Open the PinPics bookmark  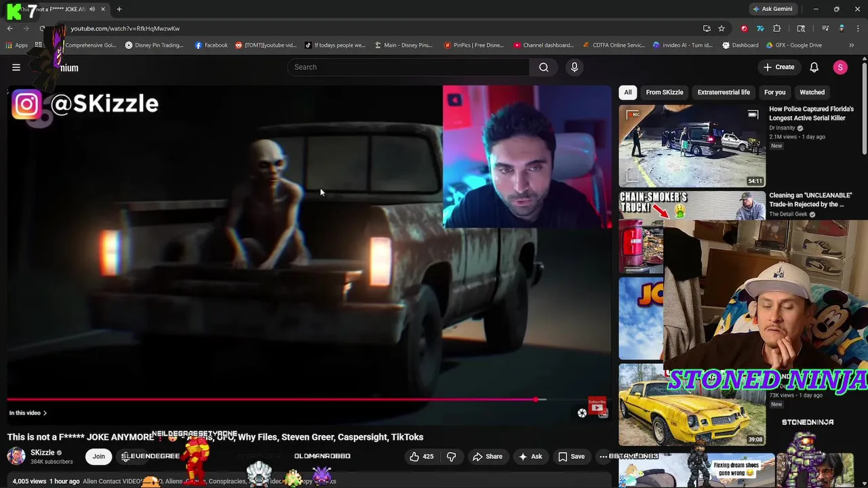473,45
